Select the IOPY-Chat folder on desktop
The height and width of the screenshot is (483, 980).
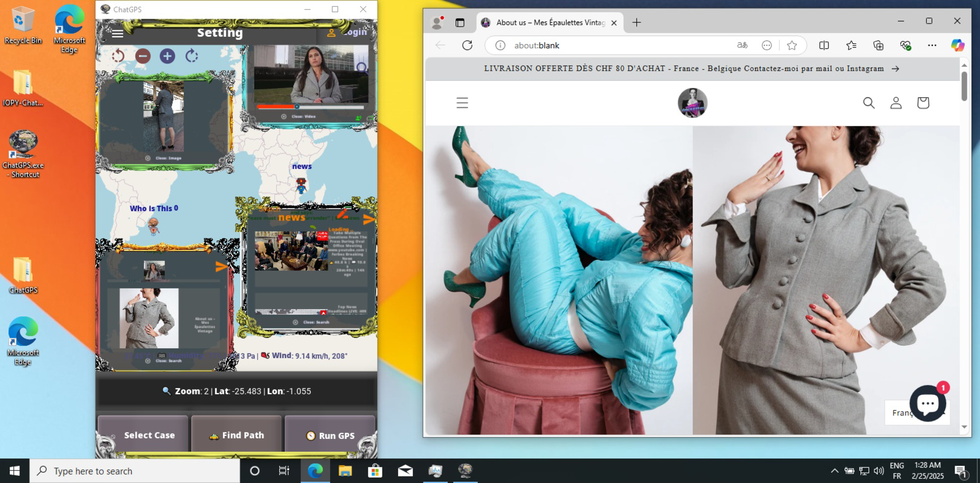[23, 88]
